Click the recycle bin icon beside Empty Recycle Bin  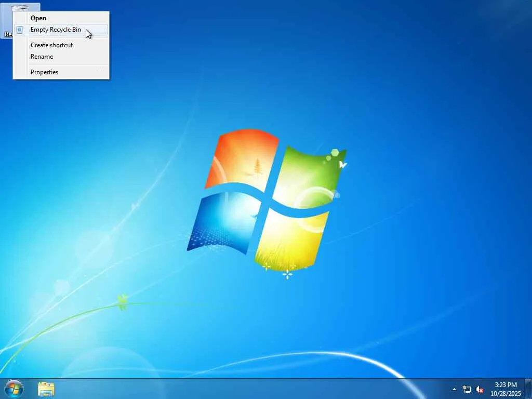click(x=20, y=30)
